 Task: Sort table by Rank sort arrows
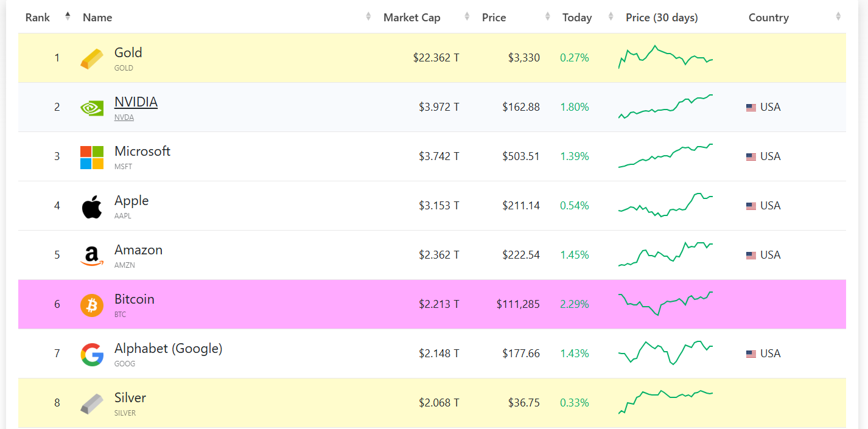[68, 16]
